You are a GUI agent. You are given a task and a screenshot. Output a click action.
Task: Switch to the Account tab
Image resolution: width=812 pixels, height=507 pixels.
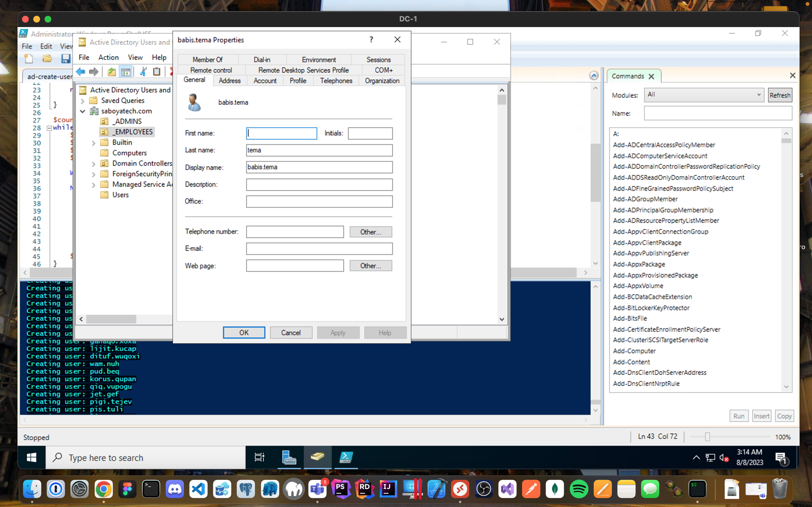(265, 80)
